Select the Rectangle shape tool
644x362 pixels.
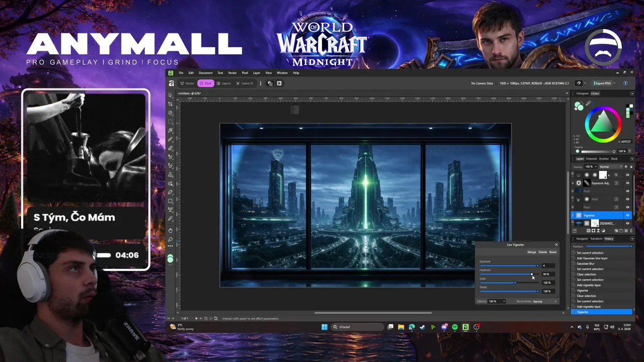pyautogui.click(x=171, y=202)
